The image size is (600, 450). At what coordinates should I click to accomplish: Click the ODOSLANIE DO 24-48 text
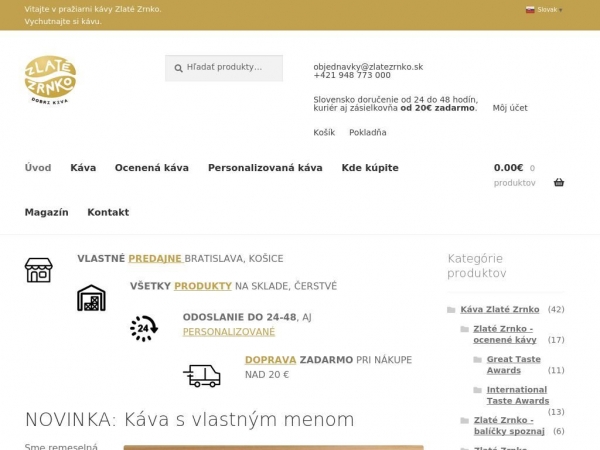[x=240, y=317]
